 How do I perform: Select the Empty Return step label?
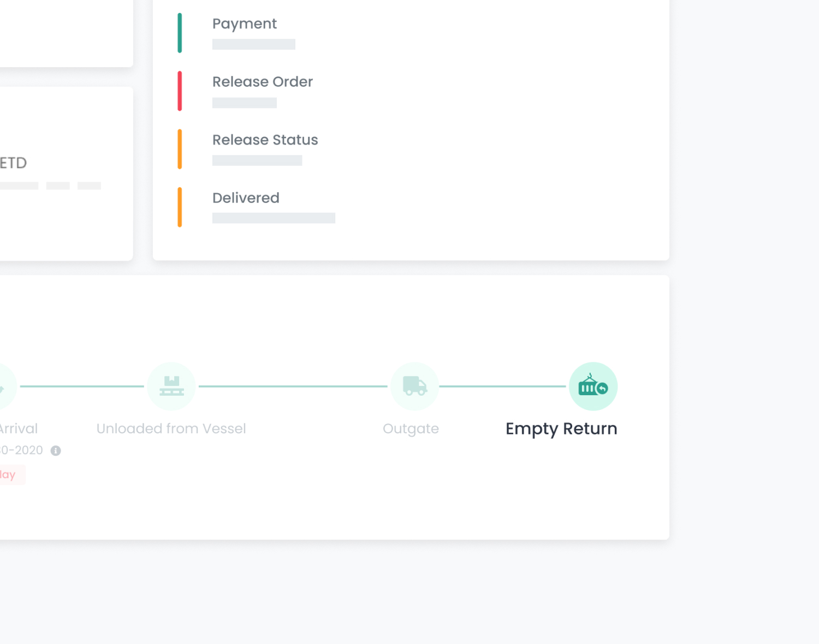[x=561, y=429]
